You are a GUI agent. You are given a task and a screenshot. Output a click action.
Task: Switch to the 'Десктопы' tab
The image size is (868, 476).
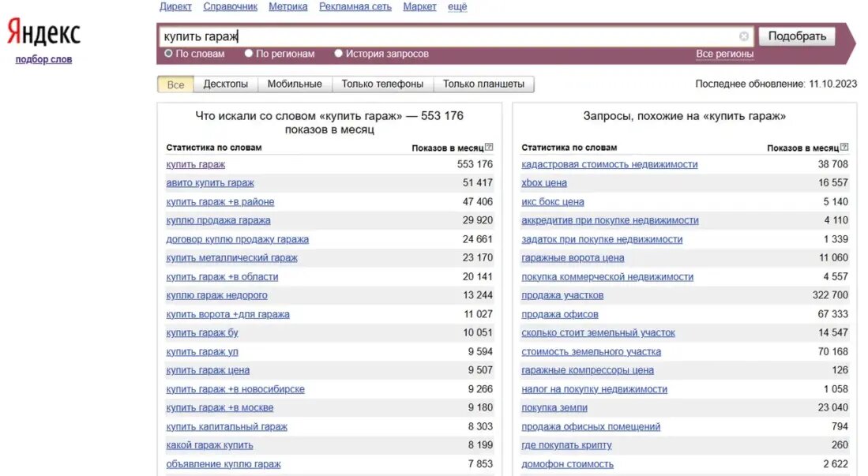coord(225,84)
